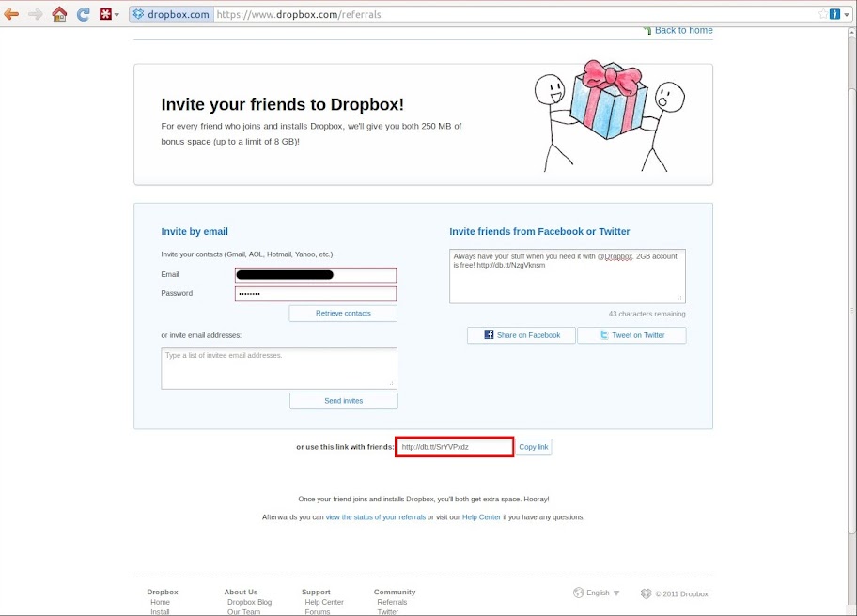Click the 'Invite by email' heading
The width and height of the screenshot is (857, 616).
pos(195,232)
